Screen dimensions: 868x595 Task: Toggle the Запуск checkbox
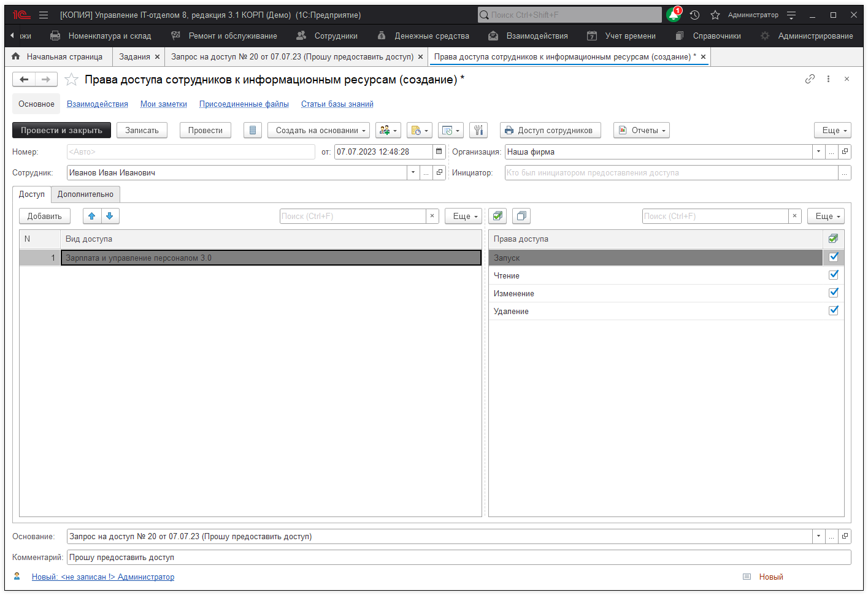(834, 257)
